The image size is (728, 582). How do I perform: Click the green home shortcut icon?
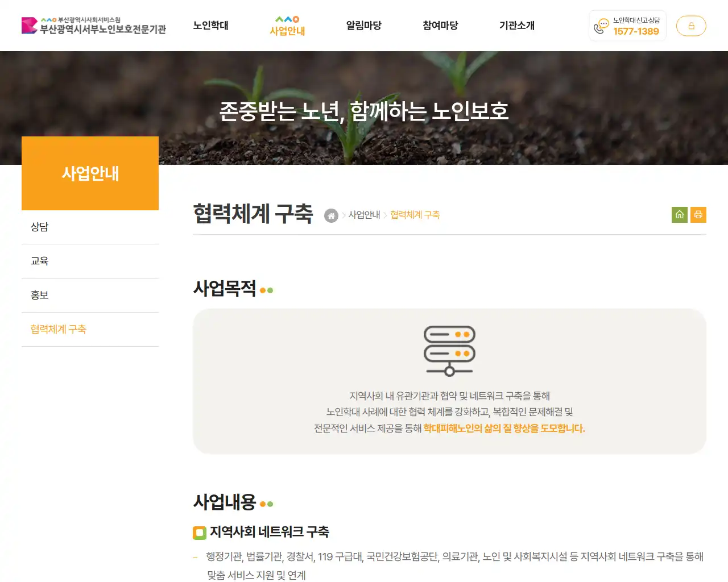coord(679,215)
